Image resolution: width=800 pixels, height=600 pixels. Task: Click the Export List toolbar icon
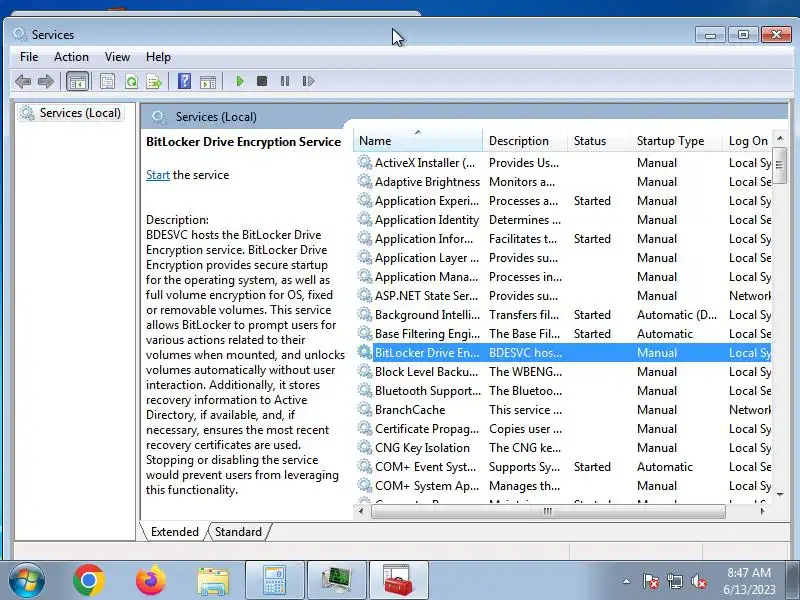[154, 81]
